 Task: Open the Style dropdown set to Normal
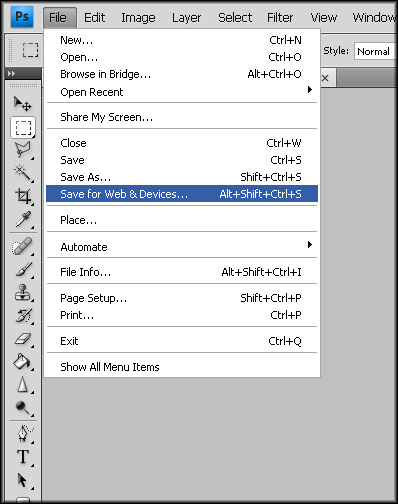click(x=375, y=51)
